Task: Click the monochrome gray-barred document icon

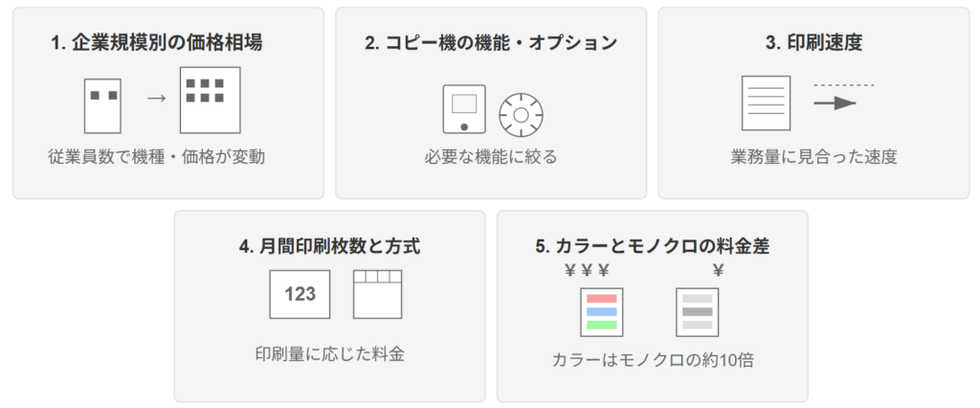Action: pos(697,312)
